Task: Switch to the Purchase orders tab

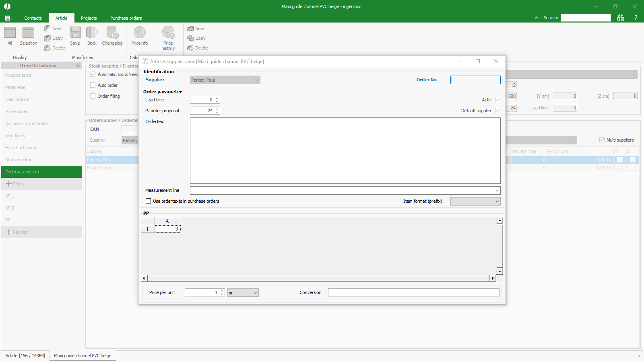Action: coord(126,18)
